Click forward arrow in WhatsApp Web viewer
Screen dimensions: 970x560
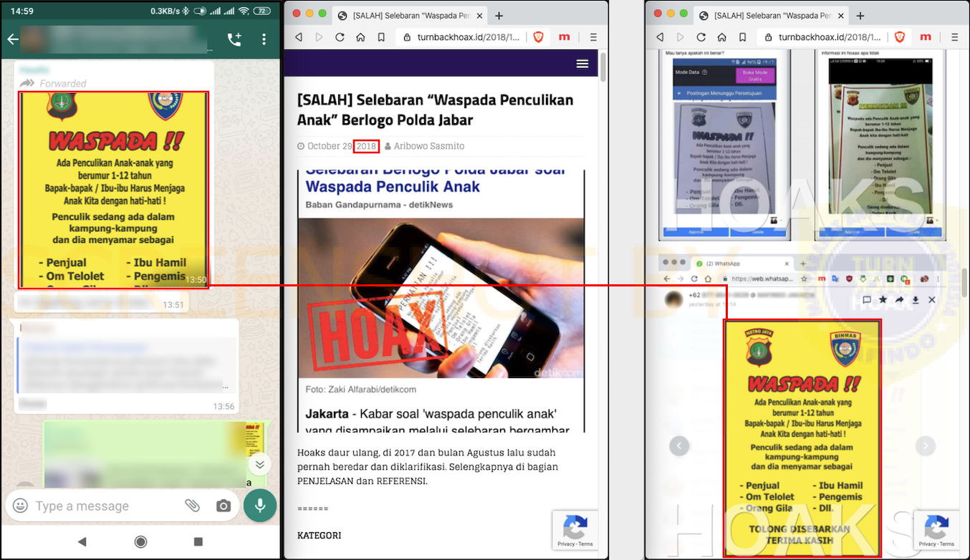pos(899,300)
